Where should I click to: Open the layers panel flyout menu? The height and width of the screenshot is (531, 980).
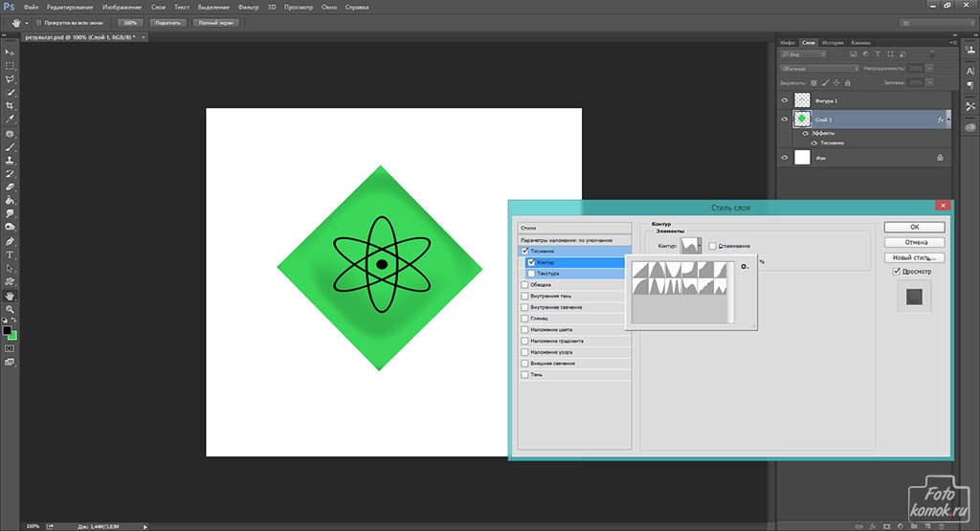tap(952, 42)
